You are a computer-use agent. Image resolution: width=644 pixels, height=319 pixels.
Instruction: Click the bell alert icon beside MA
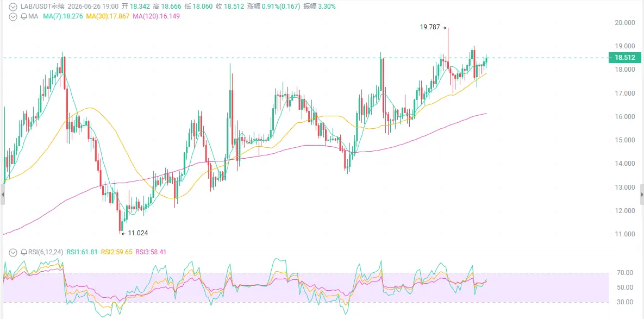point(24,16)
